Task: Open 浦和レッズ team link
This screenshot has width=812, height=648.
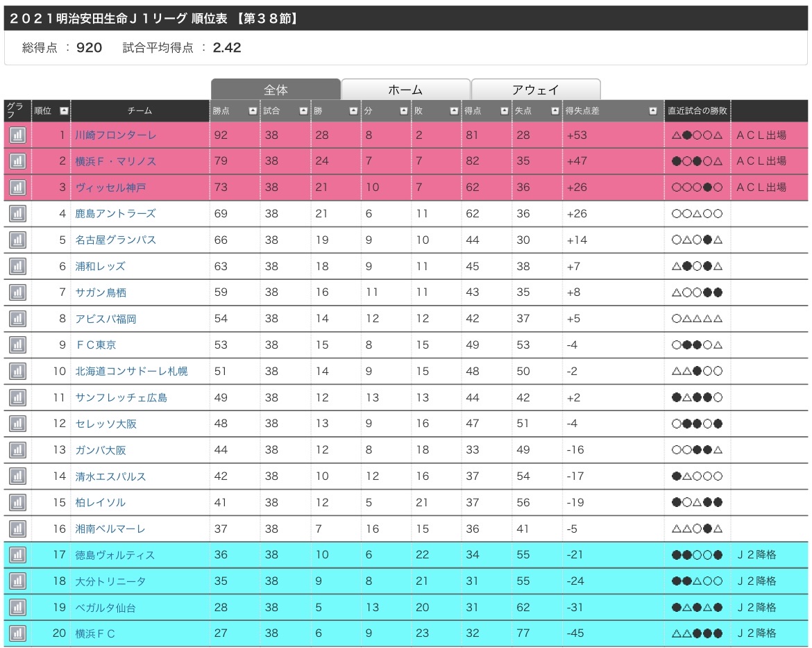Action: (x=101, y=267)
